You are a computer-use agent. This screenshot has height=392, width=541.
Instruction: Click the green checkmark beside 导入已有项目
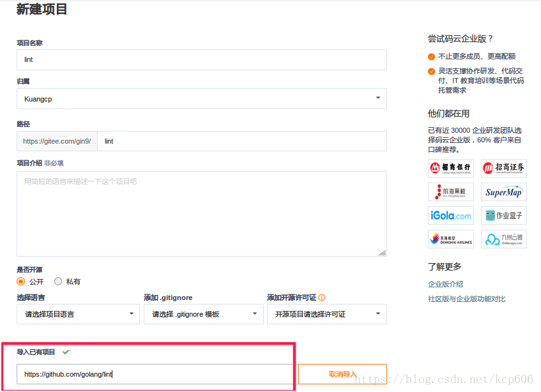click(66, 352)
